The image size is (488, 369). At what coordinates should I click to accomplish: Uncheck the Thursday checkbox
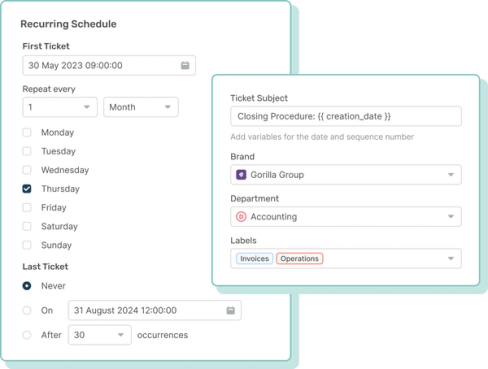click(27, 189)
